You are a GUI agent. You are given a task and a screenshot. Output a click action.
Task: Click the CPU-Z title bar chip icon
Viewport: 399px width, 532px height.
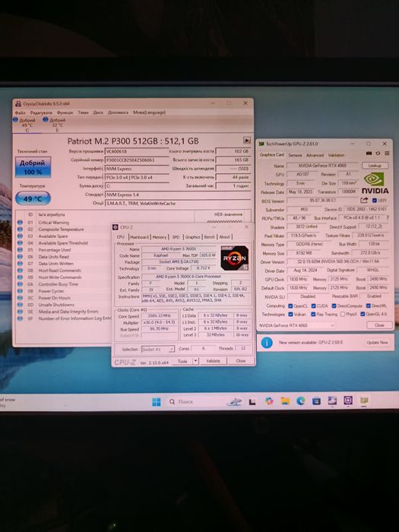[x=116, y=227]
